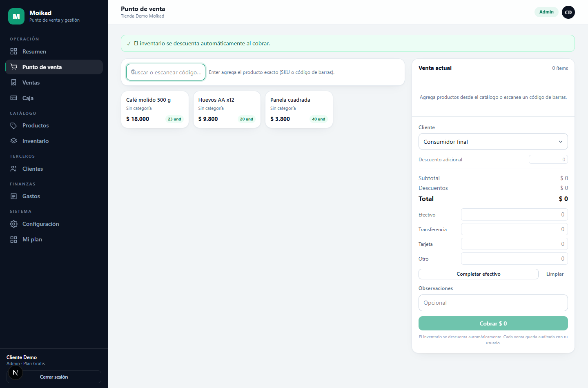Open the Consumidor final client dropdown

tap(493, 142)
